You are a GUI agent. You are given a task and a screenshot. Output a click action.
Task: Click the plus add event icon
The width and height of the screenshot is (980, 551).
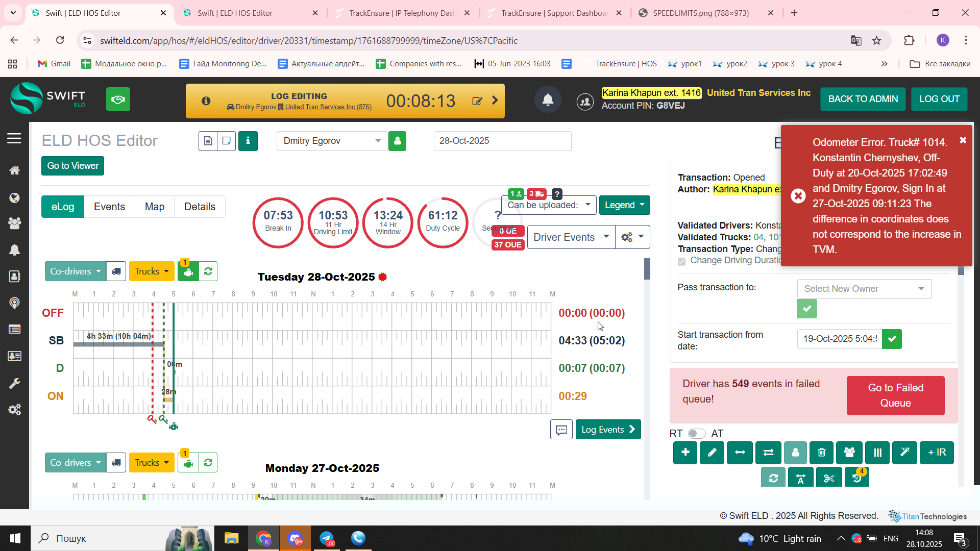(x=685, y=453)
